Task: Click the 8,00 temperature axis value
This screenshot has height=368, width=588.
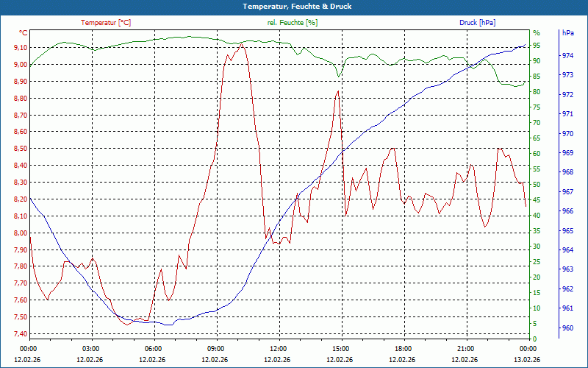Action: tap(21, 233)
